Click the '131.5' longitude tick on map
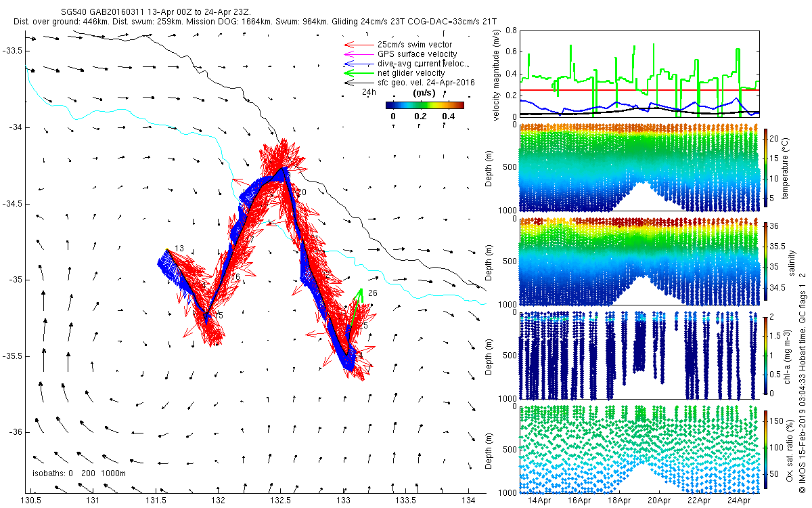This screenshot has width=812, height=508. click(x=156, y=501)
